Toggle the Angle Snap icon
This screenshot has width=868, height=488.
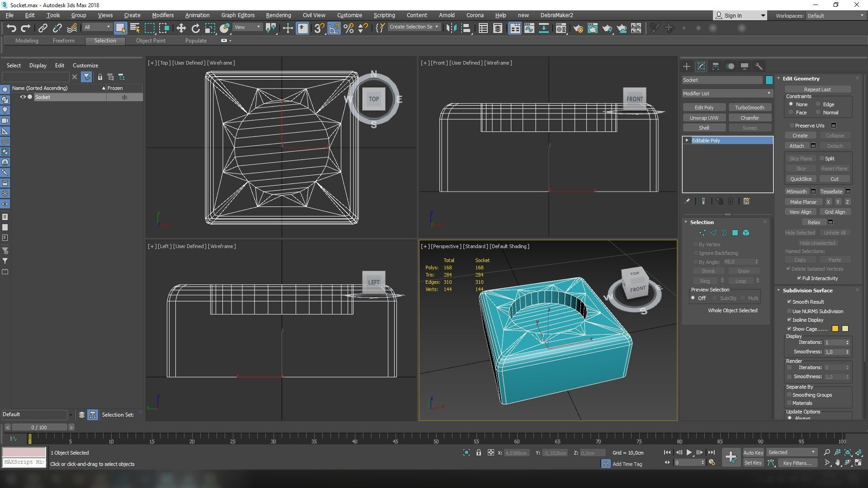[x=334, y=28]
